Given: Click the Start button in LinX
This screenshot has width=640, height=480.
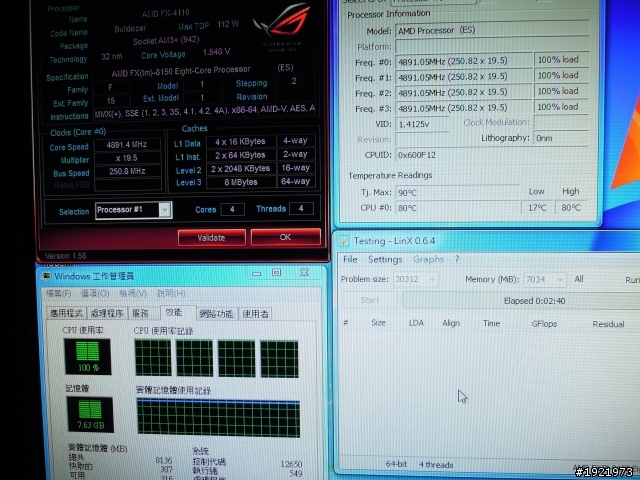Looking at the screenshot, I should tap(370, 300).
